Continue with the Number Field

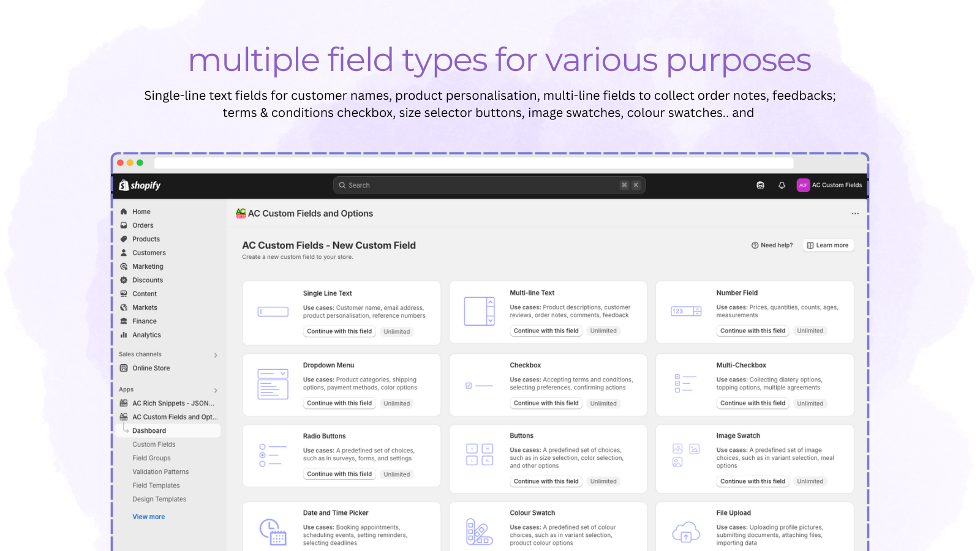[x=753, y=331]
